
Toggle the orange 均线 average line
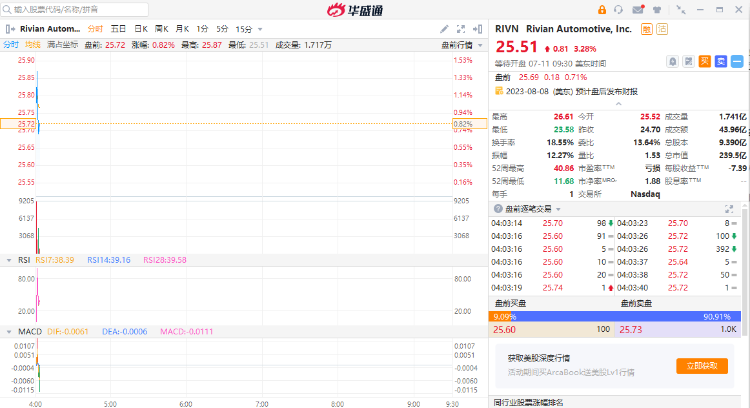tap(33, 45)
